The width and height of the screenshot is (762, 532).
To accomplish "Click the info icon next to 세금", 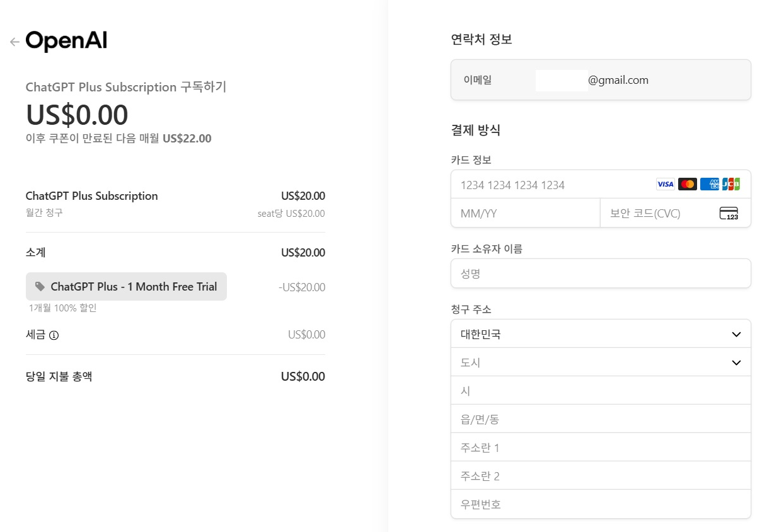I will coord(54,335).
